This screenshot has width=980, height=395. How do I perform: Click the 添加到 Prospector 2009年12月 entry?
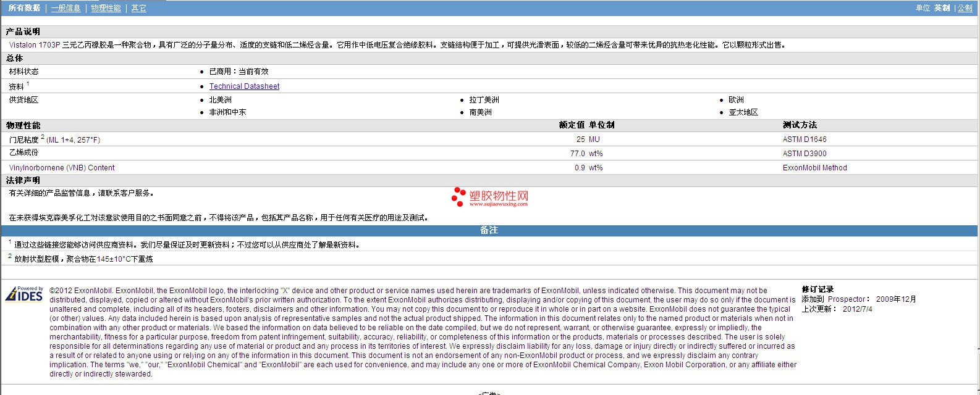click(x=859, y=299)
